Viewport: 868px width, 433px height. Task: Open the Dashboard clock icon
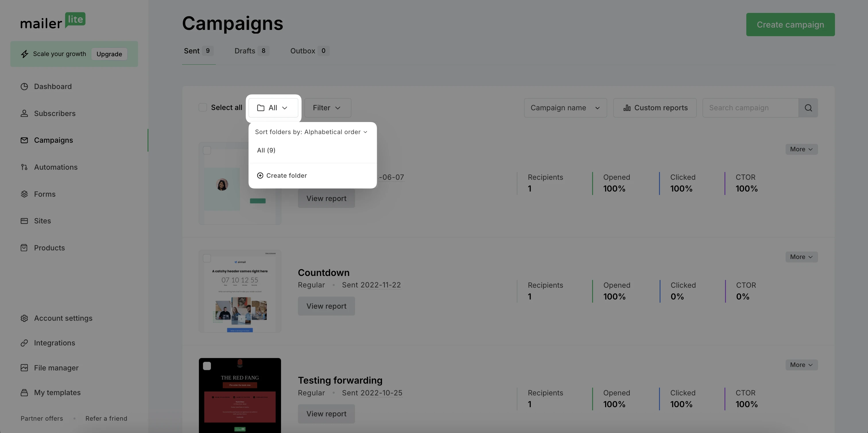pyautogui.click(x=24, y=87)
